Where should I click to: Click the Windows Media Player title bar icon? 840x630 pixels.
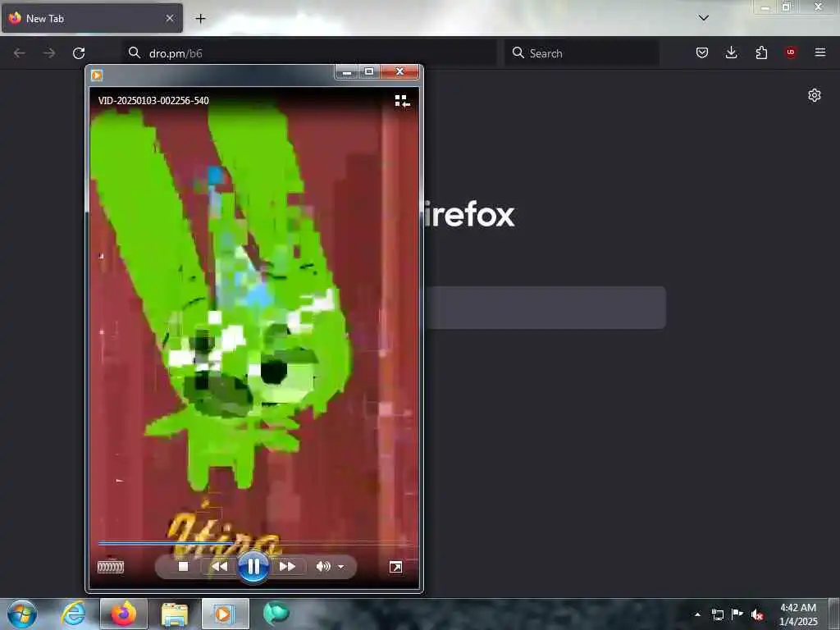pyautogui.click(x=97, y=75)
